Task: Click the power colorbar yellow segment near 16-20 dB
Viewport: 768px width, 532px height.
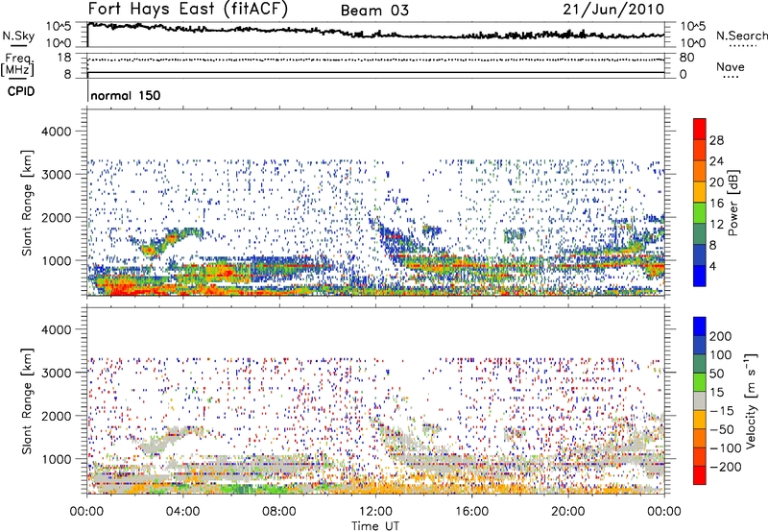Action: (x=700, y=192)
